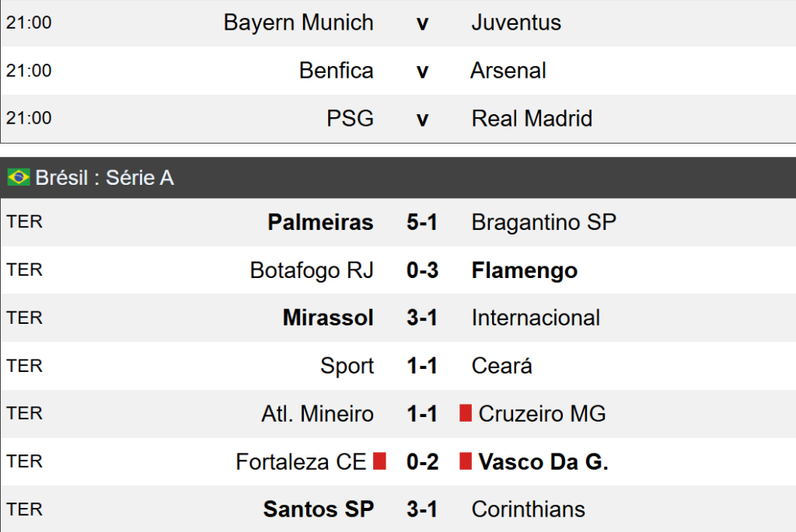This screenshot has width=796, height=532.
Task: Select the PSG team name
Action: (x=350, y=118)
